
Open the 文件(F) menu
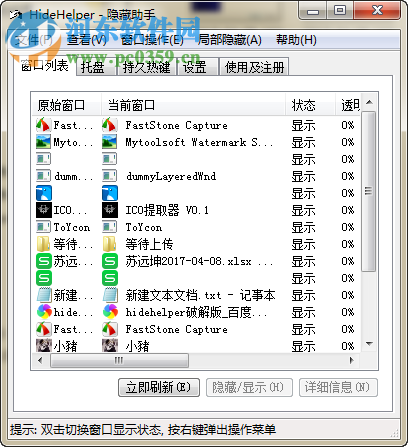coord(34,40)
